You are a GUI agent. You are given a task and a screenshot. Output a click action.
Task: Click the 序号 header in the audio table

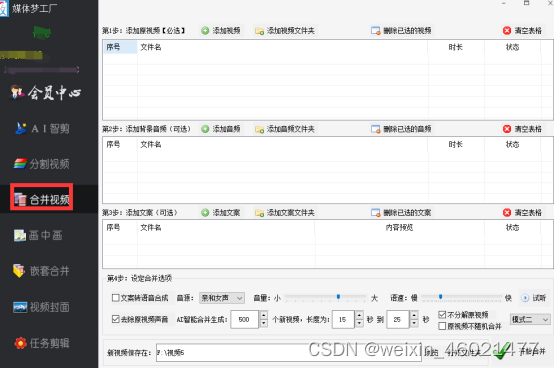120,144
